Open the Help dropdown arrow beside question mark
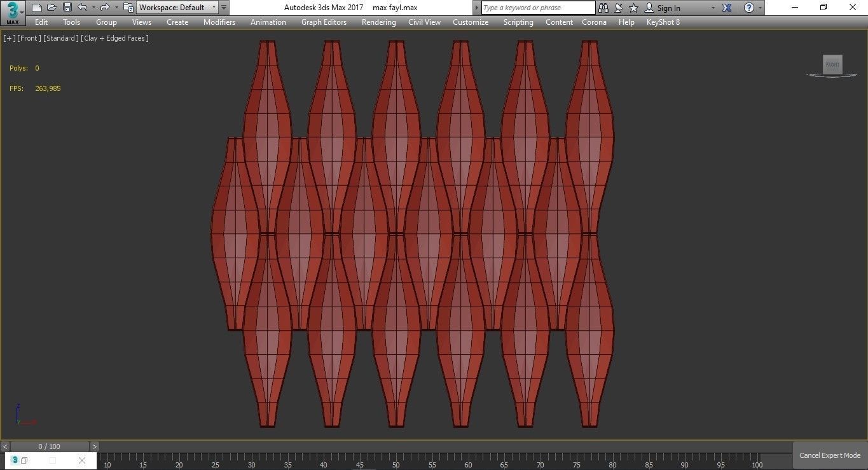The width and height of the screenshot is (868, 470). coord(760,8)
